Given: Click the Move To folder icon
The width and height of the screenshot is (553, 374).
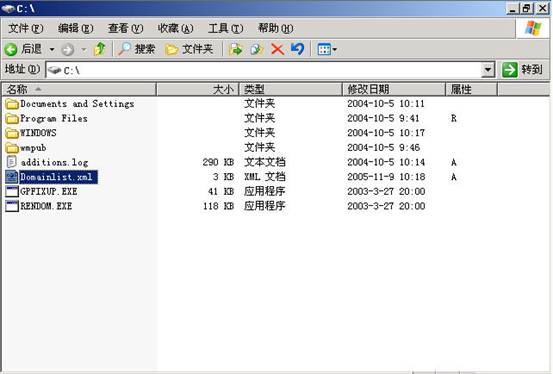Looking at the screenshot, I should click(235, 49).
